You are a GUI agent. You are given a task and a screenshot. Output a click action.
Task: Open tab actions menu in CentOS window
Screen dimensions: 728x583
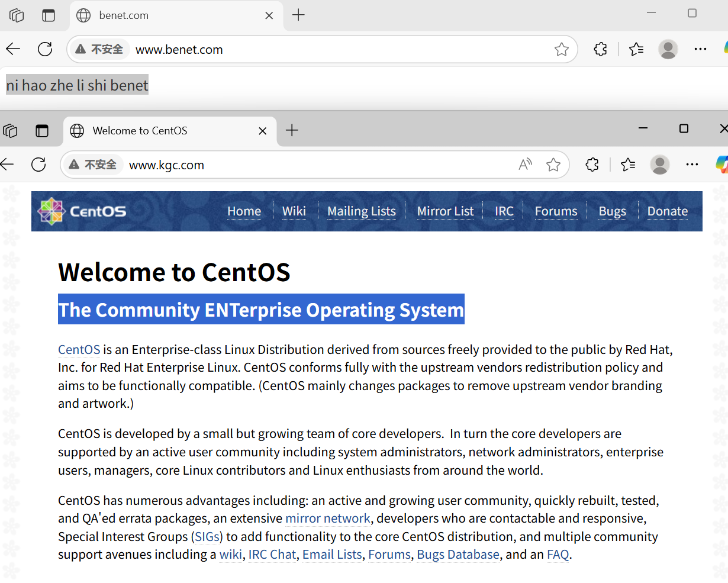42,131
